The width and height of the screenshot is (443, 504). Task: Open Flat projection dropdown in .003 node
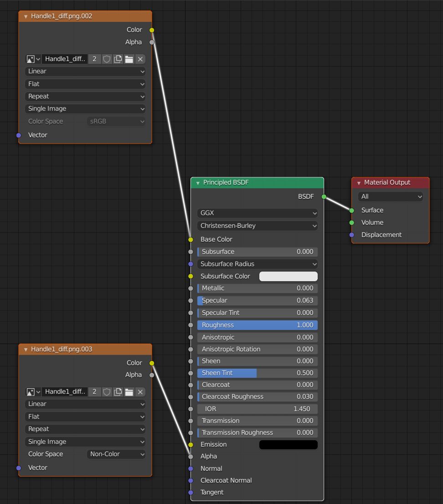coord(85,417)
